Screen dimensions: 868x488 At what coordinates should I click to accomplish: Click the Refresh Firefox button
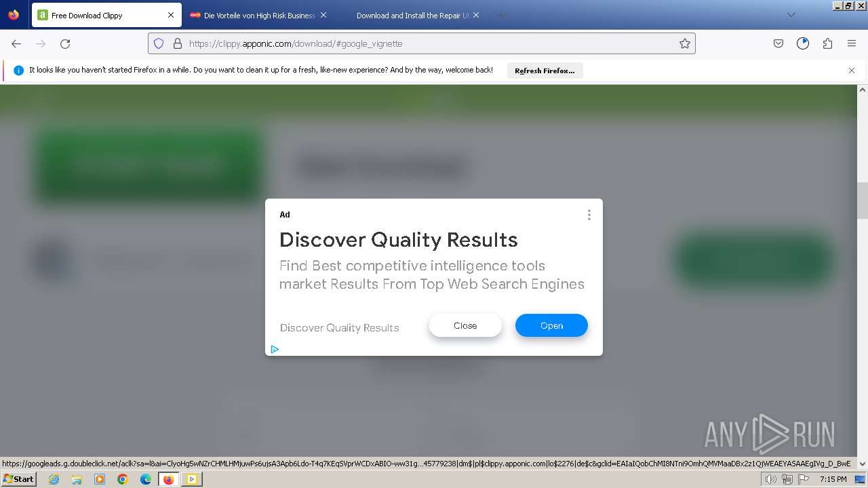(x=545, y=70)
